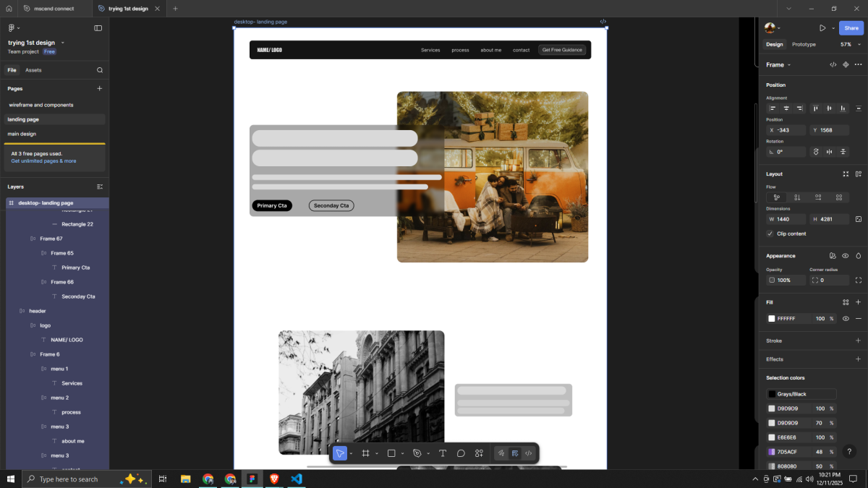Click the 7D5ACF purple color swatch
Viewport: 868px width, 488px height.
[772, 452]
